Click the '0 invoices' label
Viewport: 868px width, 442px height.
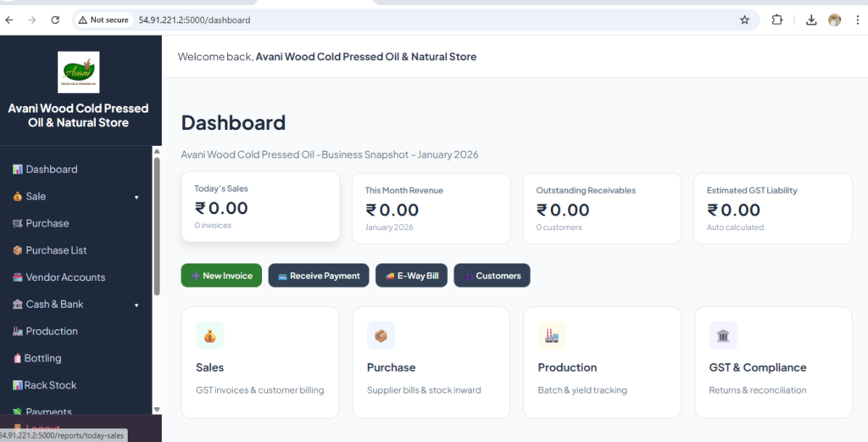pyautogui.click(x=213, y=226)
